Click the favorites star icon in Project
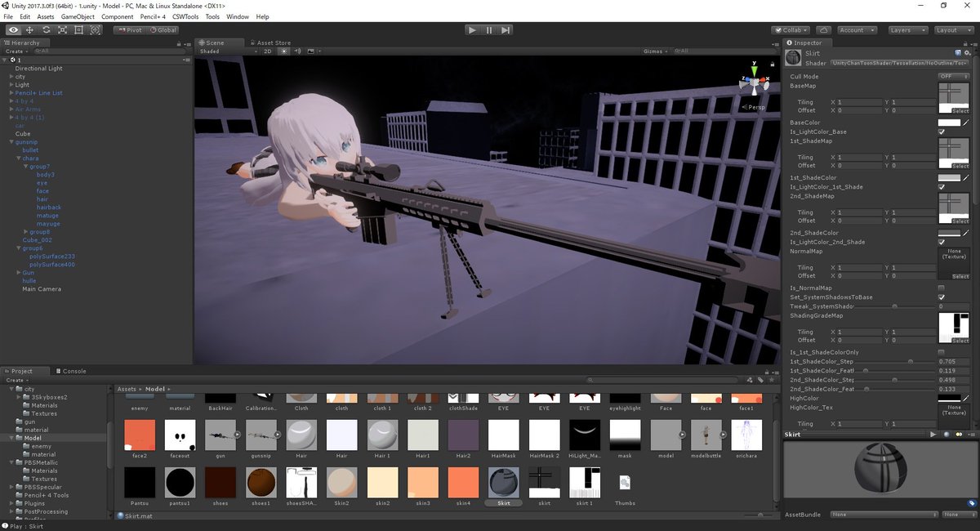This screenshot has width=980, height=531. click(770, 379)
